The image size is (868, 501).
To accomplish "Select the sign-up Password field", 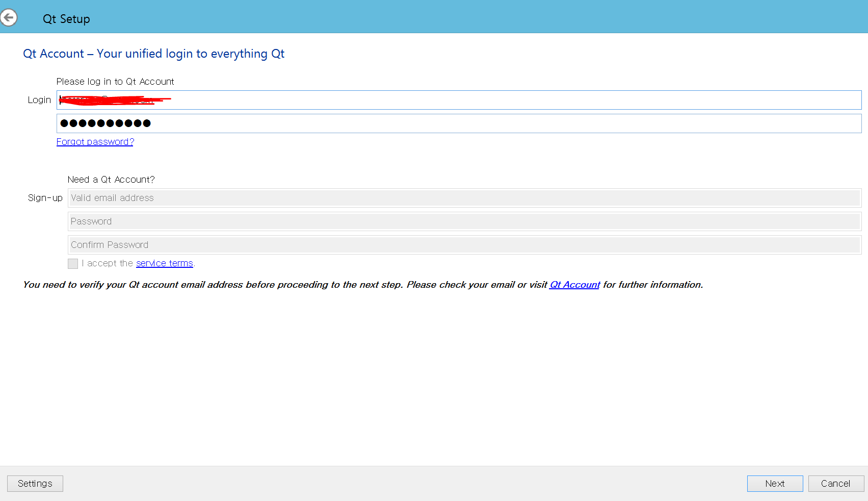I will click(464, 221).
